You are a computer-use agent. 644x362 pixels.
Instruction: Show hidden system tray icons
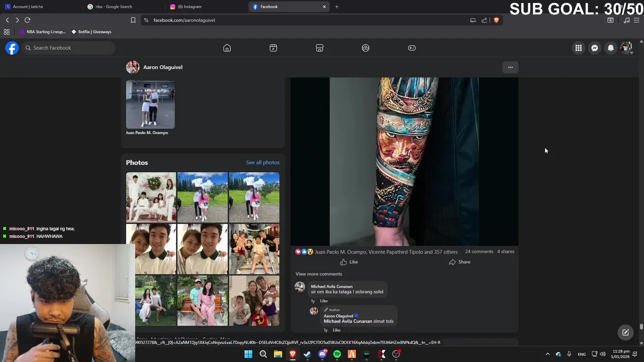tap(547, 354)
